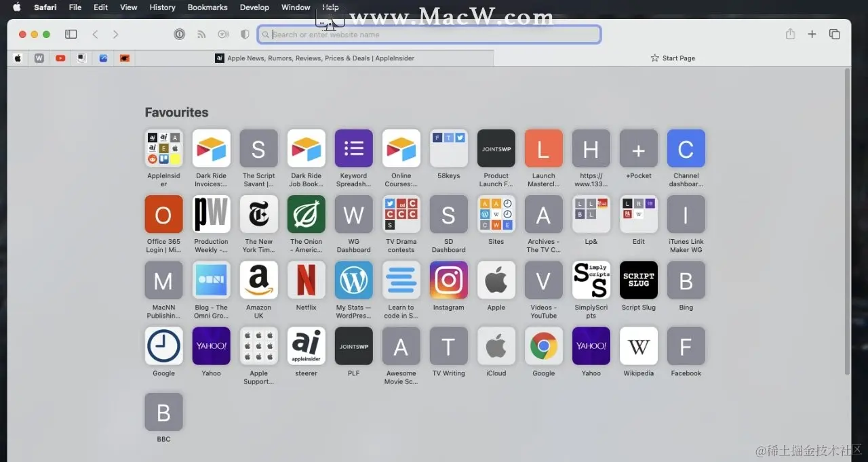Image resolution: width=868 pixels, height=462 pixels.
Task: Open the steerer AppleInsider favourite
Action: click(x=306, y=345)
